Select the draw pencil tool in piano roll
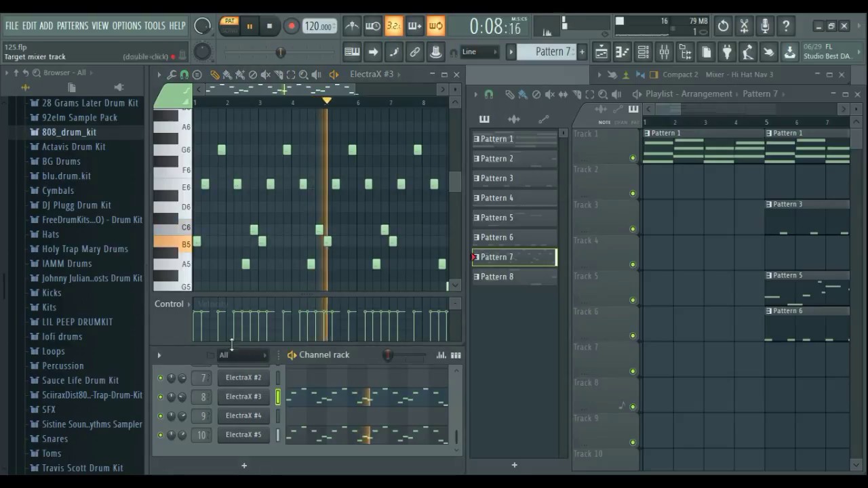 coord(215,75)
